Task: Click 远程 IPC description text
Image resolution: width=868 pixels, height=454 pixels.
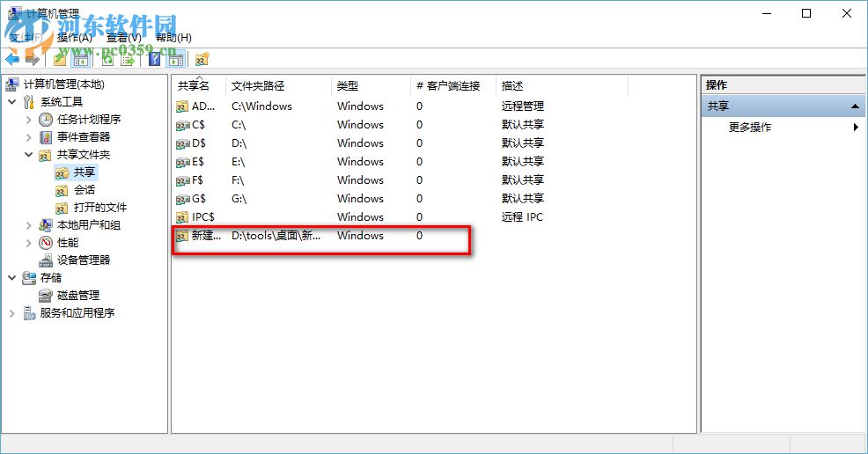Action: tap(523, 217)
